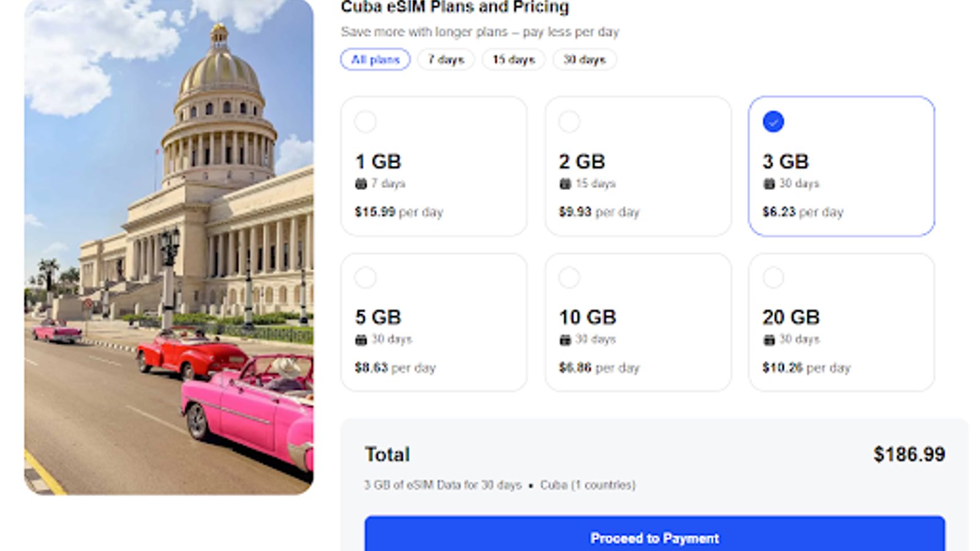Switch to the All plans filter tab

(x=375, y=59)
